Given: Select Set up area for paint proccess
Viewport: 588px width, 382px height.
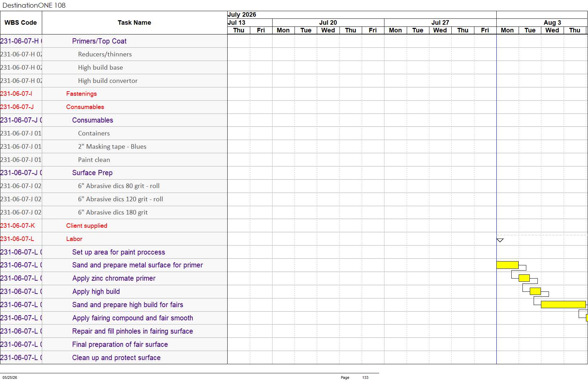Looking at the screenshot, I should click(119, 252).
